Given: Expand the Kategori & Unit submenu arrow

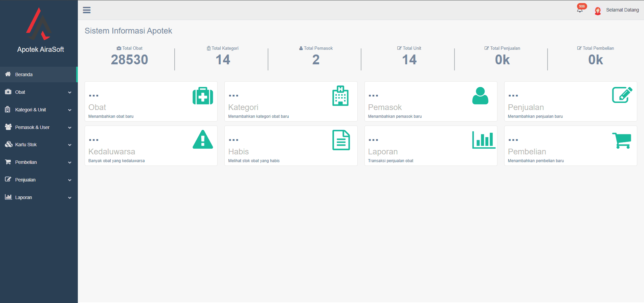Looking at the screenshot, I should [70, 110].
